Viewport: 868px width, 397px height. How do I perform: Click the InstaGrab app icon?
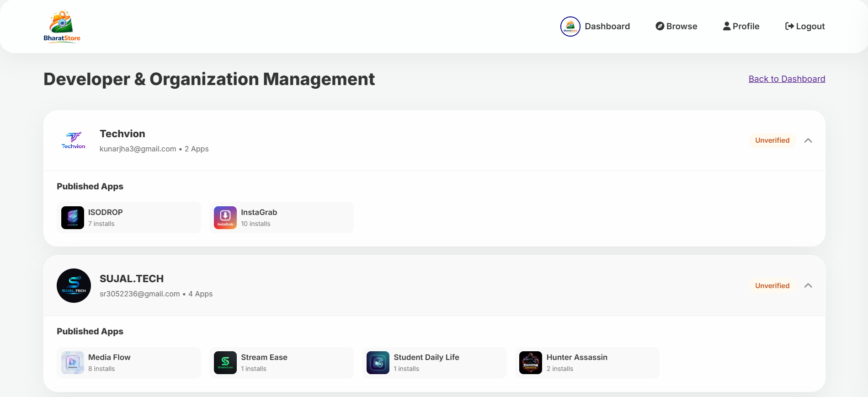click(x=225, y=218)
